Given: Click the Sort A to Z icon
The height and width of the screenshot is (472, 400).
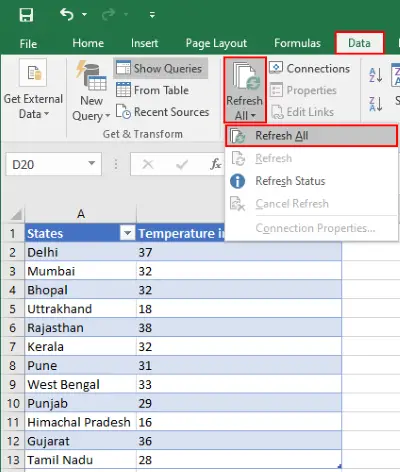Looking at the screenshot, I should pyautogui.click(x=375, y=75).
